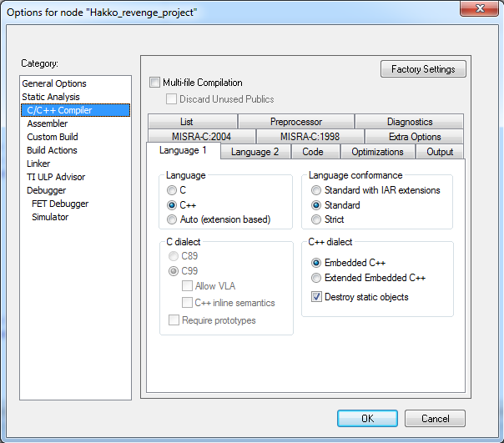Choose Linker from the category list
The image size is (504, 443).
[x=38, y=164]
